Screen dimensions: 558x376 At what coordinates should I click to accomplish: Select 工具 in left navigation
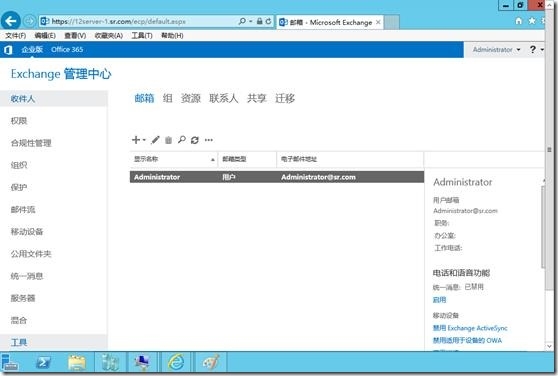pyautogui.click(x=54, y=342)
